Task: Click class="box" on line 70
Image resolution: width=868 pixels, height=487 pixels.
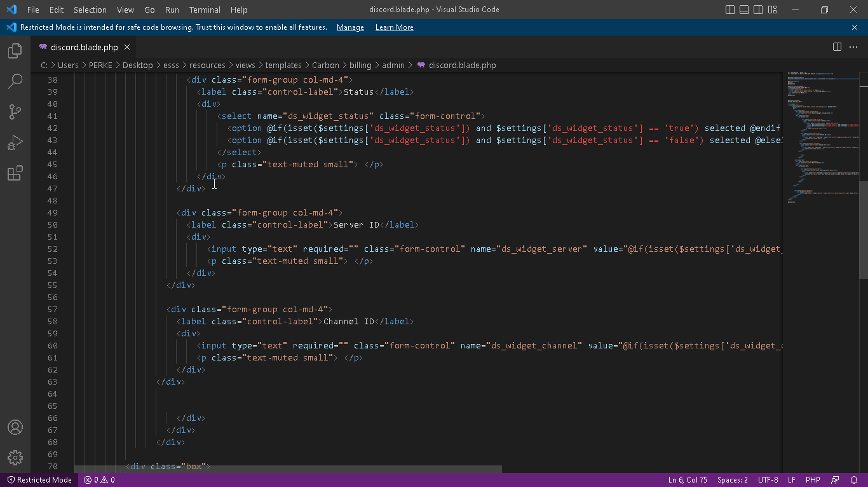Action: click(x=179, y=466)
